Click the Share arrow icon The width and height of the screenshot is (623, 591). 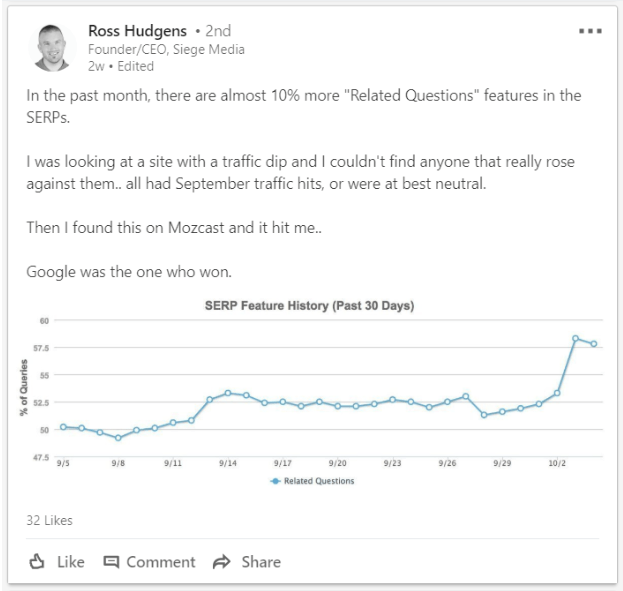click(222, 562)
